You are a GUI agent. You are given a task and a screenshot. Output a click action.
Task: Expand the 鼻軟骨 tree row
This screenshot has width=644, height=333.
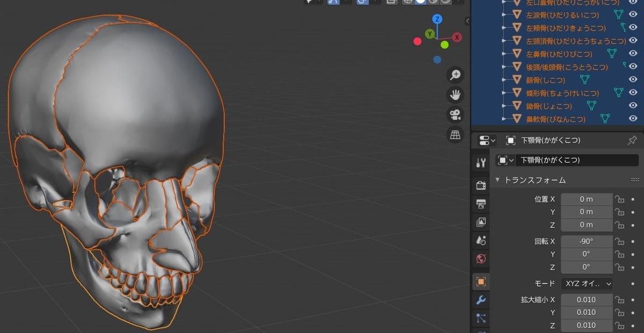[x=504, y=119]
